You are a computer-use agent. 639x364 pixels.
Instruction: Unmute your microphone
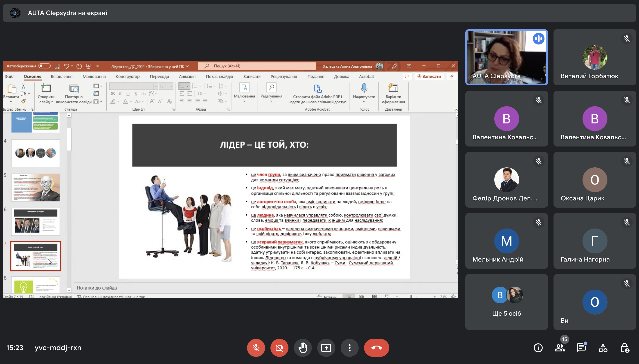(x=256, y=348)
